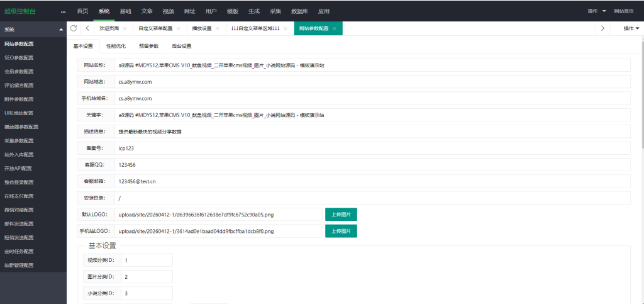644x304 pixels.
Task: Open the 视频 top menu
Action: tap(168, 11)
